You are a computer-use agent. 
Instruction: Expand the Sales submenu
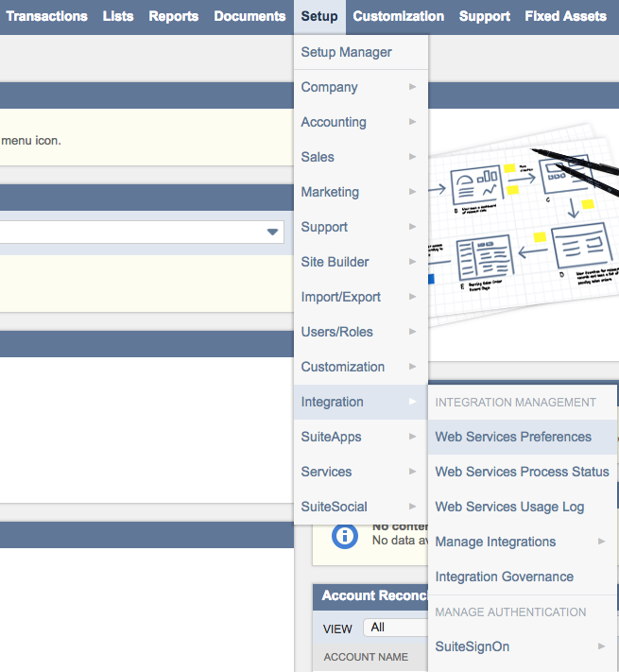tap(361, 157)
